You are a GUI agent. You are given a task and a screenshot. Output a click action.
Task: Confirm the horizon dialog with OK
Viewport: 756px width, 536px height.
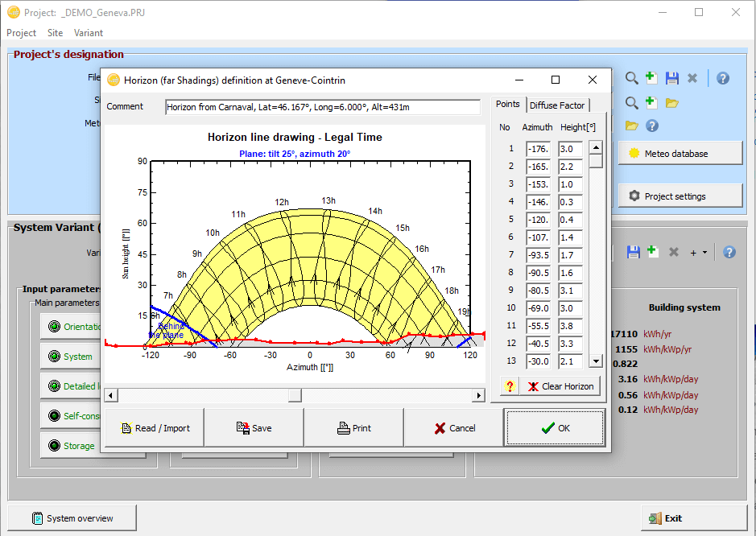[555, 428]
